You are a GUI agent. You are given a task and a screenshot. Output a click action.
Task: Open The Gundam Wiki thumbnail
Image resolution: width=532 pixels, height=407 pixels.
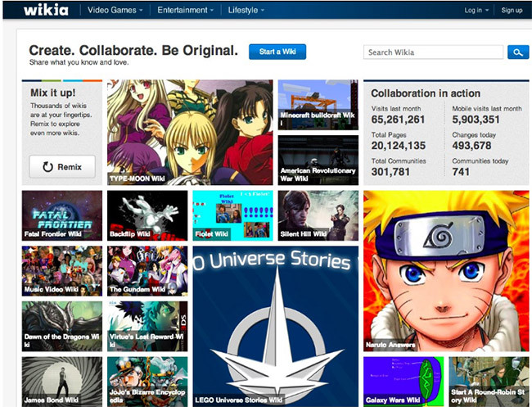pyautogui.click(x=147, y=270)
